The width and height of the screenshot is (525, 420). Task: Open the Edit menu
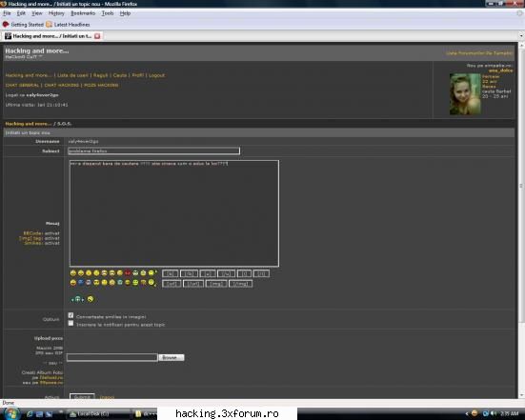point(21,13)
